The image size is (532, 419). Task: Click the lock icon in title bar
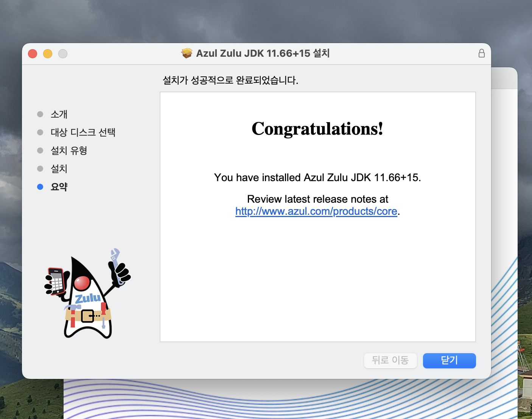[x=482, y=53]
